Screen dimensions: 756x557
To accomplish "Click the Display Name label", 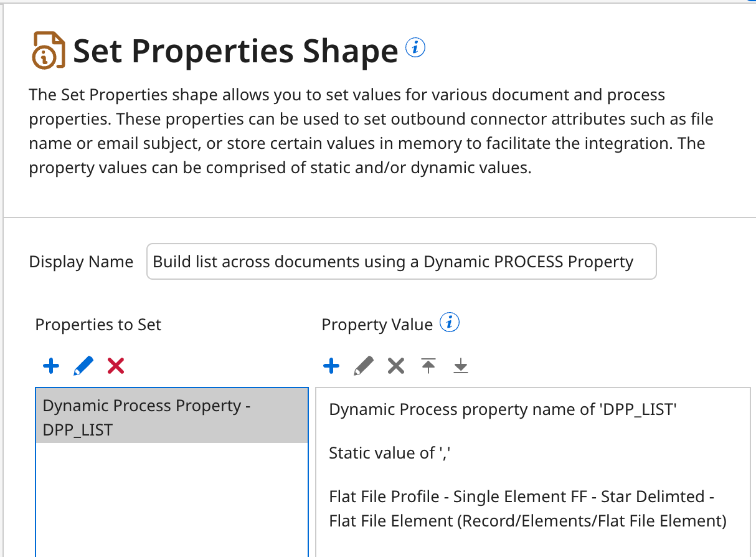I will 81,262.
